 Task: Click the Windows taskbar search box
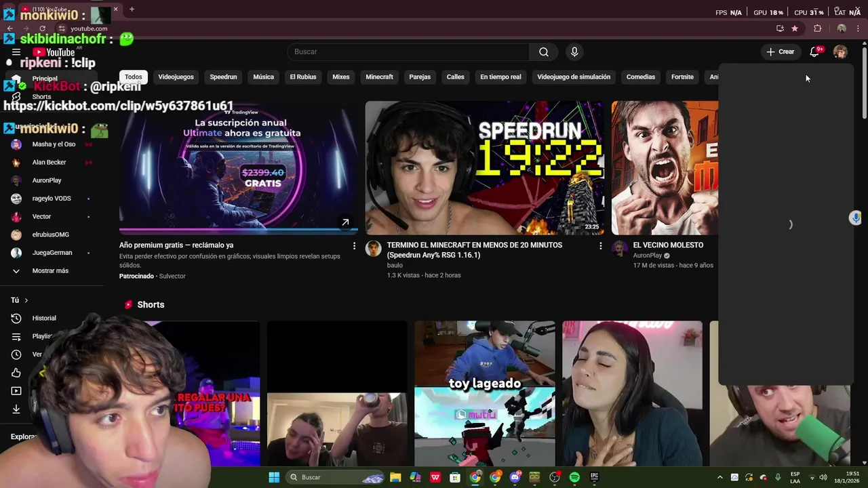pos(334,477)
